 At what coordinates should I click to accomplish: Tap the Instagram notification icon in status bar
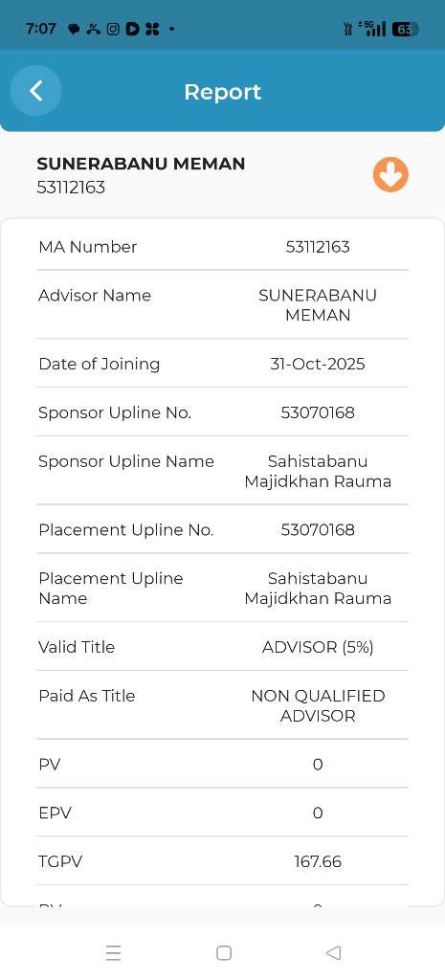pyautogui.click(x=113, y=29)
